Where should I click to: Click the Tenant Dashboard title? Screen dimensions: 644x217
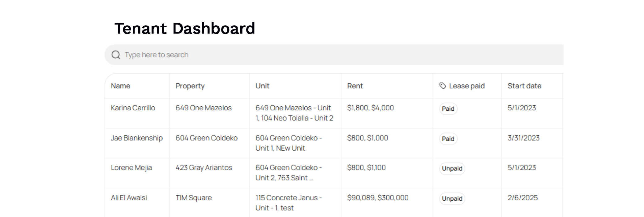[x=185, y=29]
